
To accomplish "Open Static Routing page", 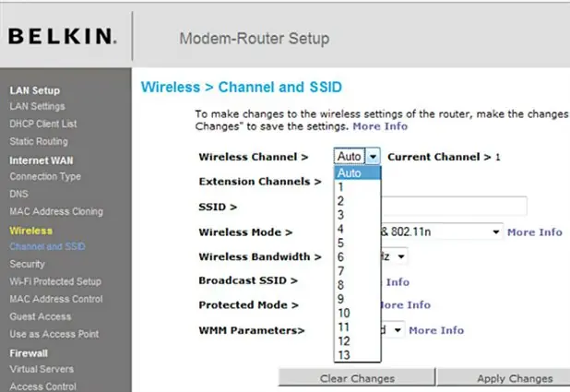I will [x=39, y=141].
